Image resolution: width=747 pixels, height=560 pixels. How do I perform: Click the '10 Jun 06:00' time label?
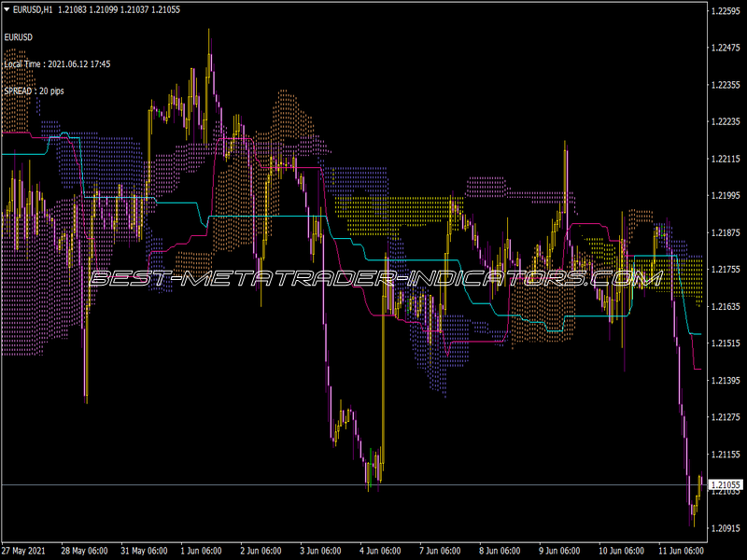click(621, 551)
